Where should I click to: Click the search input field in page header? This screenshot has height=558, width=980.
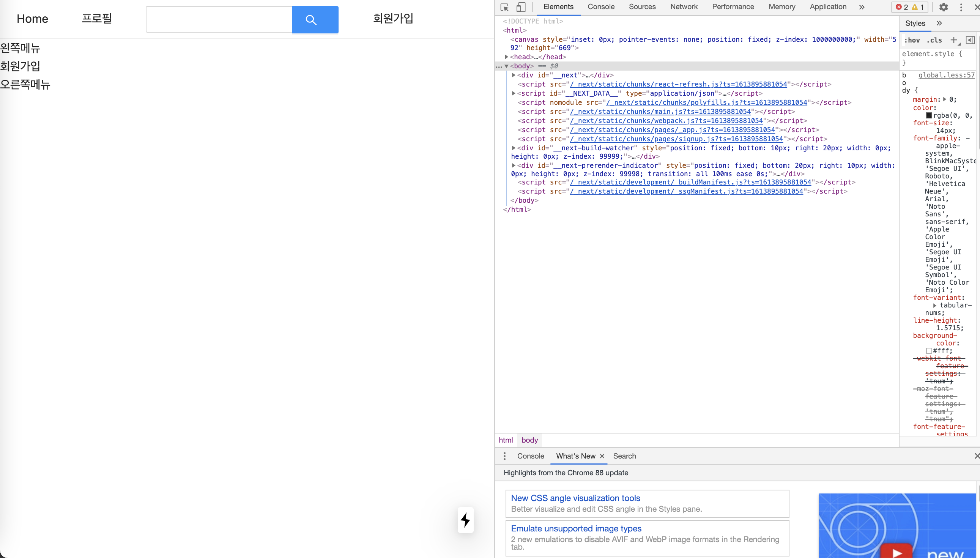pyautogui.click(x=219, y=19)
